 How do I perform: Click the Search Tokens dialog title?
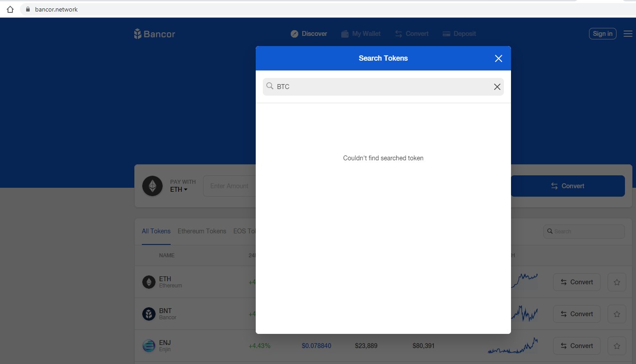(383, 58)
